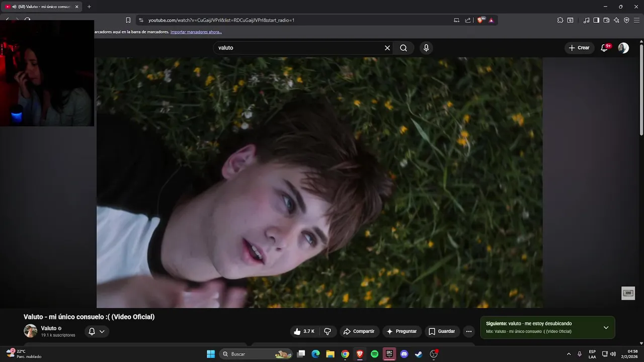The height and width of the screenshot is (362, 644).
Task: Open Brave Rewards triangle icon
Action: coord(491,20)
